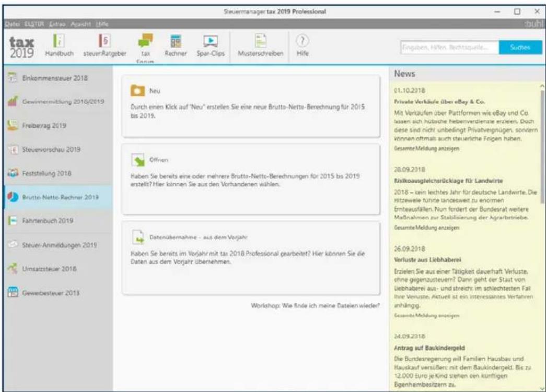The width and height of the screenshot is (546, 392).
Task: Select Gewerbesteuer 2018 label in sidebar
Action: pyautogui.click(x=51, y=293)
